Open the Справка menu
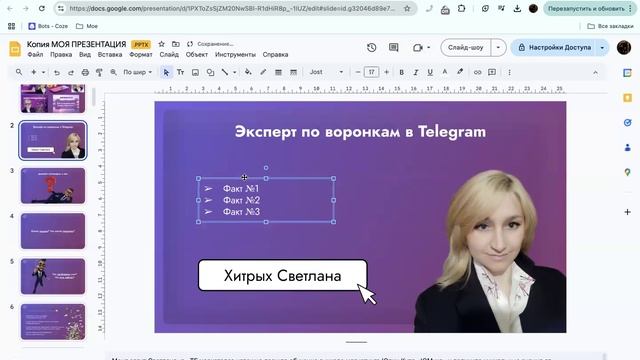This screenshot has height=360, width=640. 276,54
